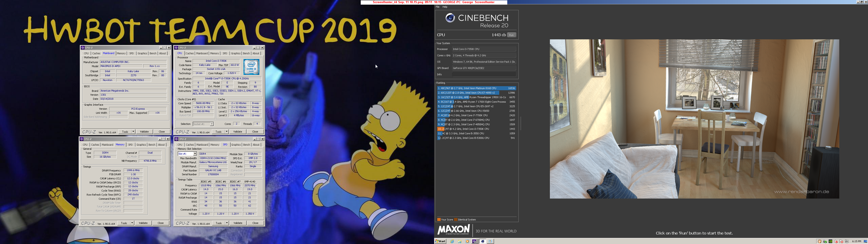Click the muted volume tray icon
This screenshot has height=244, width=868.
[836, 241]
